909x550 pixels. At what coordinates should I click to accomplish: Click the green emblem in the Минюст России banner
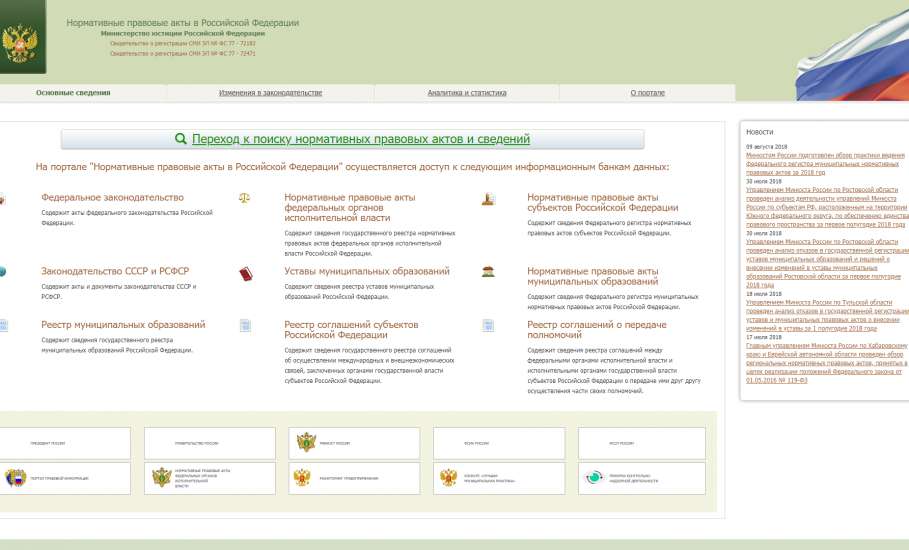(x=306, y=442)
